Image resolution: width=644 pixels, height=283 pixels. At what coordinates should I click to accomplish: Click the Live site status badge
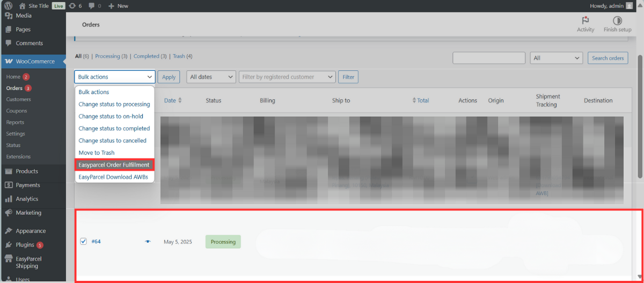(58, 6)
